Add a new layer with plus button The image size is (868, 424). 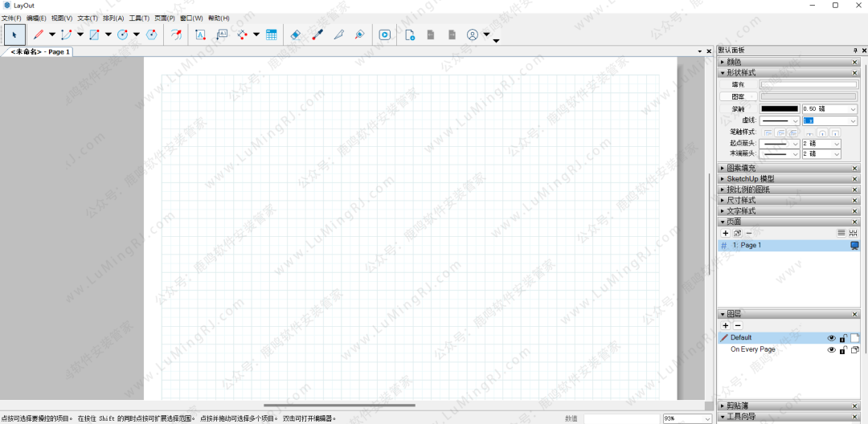726,325
